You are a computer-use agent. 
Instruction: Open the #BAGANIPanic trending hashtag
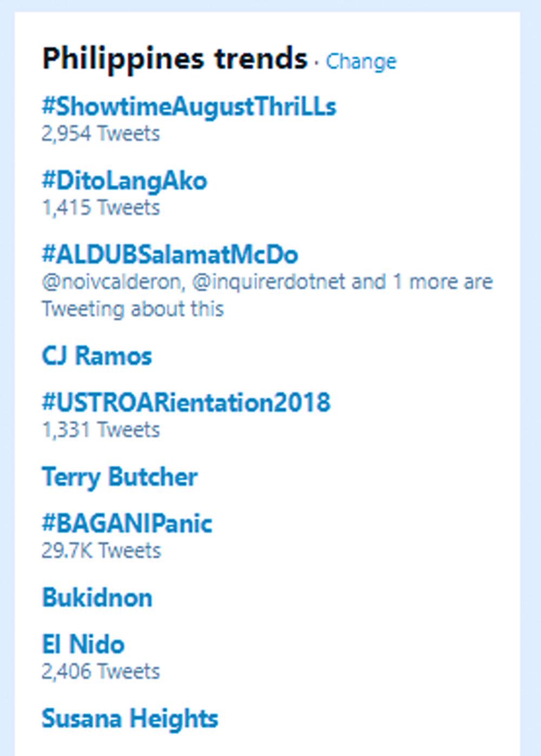127,523
